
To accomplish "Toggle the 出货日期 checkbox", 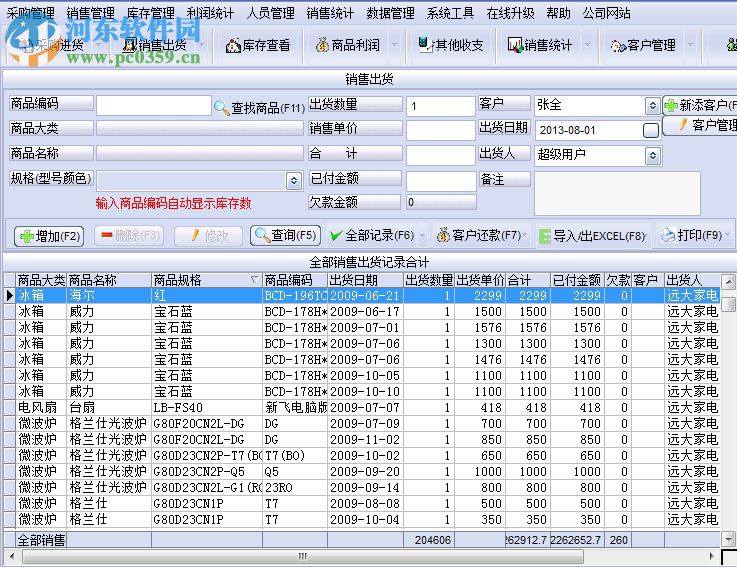I will pos(651,130).
